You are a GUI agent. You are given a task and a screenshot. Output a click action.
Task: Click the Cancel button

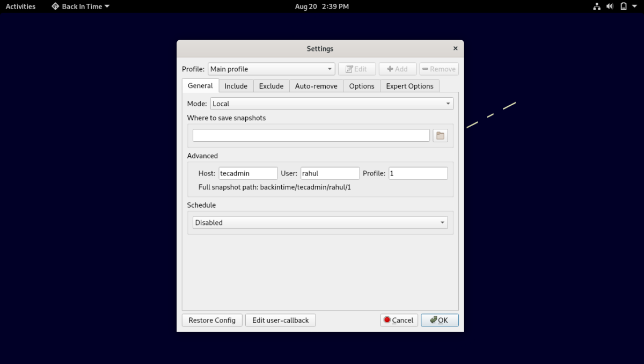point(399,321)
